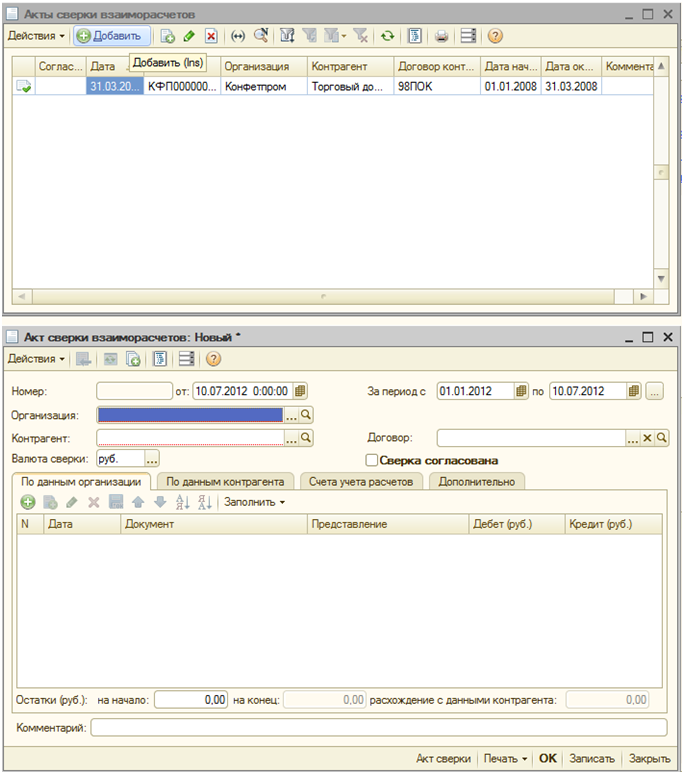Click the red X delete-mark icon in the list toolbar
This screenshot has width=684, height=774.
tap(211, 36)
